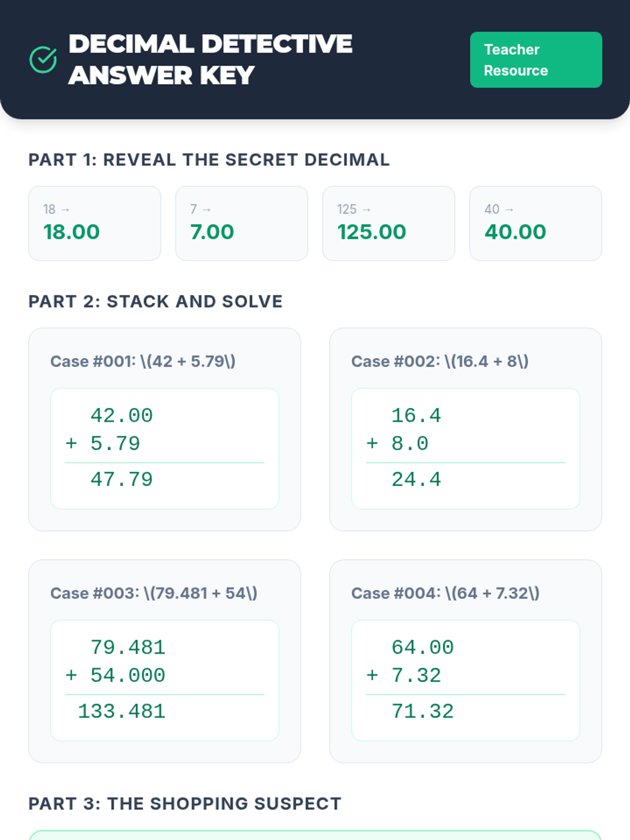Click the Teacher Resource badge

[x=535, y=60]
